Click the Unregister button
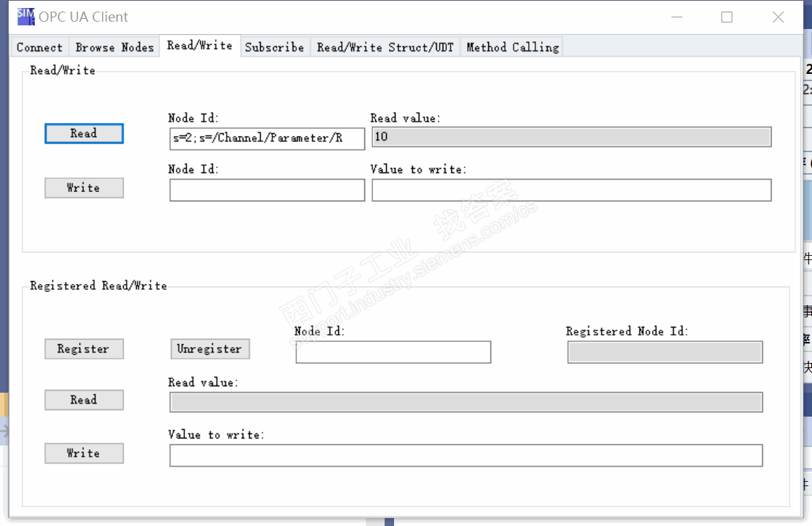Screen dimensions: 812x526 210,348
